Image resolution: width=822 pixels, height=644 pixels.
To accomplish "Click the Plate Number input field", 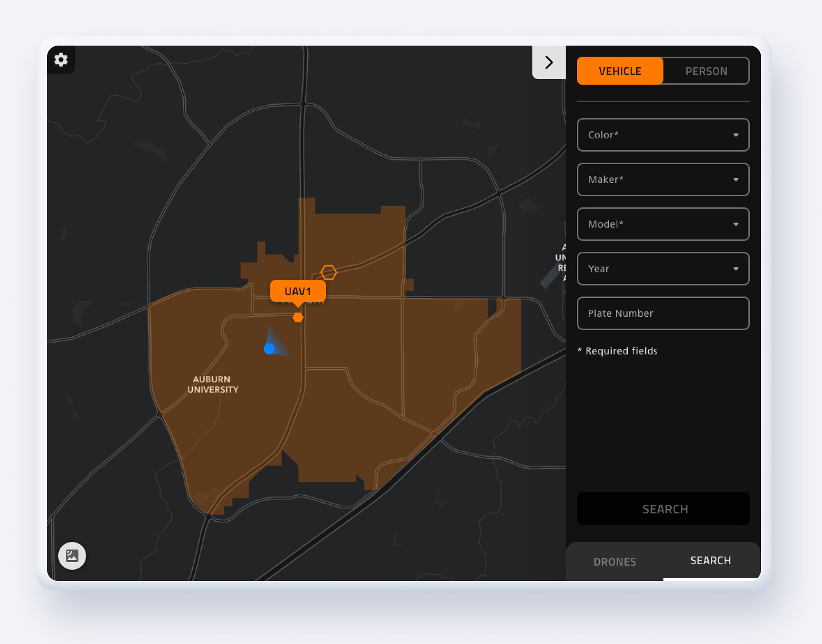I will tap(663, 313).
